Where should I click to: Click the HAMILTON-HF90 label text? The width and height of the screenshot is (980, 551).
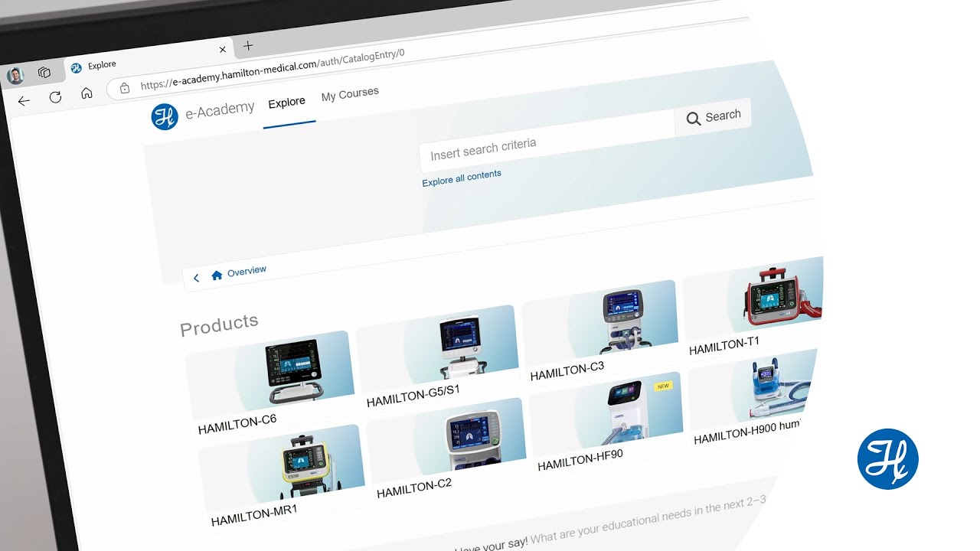pos(580,459)
